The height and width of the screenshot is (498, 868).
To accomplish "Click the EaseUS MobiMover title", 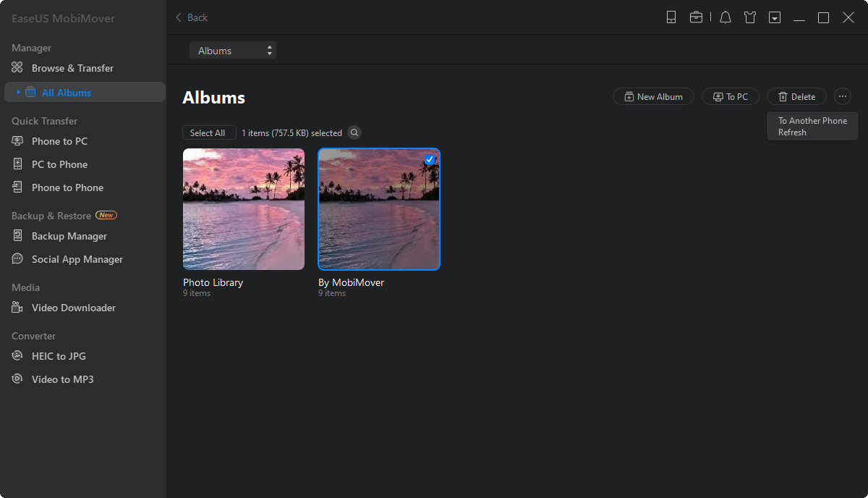I will click(63, 18).
